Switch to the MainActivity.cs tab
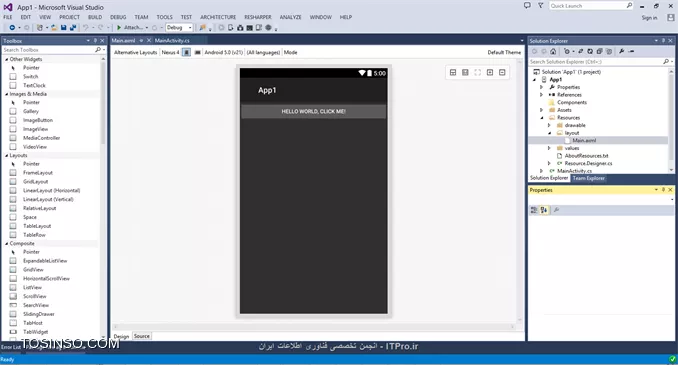 coord(172,41)
